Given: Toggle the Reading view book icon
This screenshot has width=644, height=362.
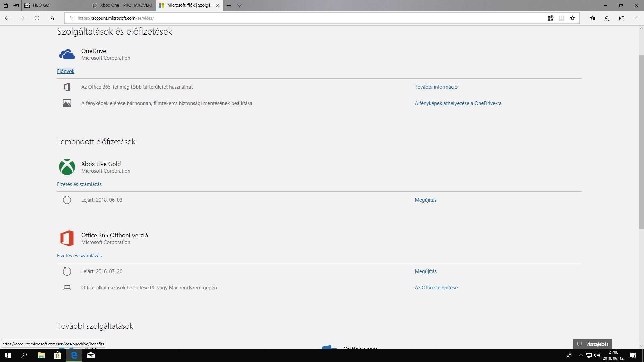Looking at the screenshot, I should tap(561, 18).
